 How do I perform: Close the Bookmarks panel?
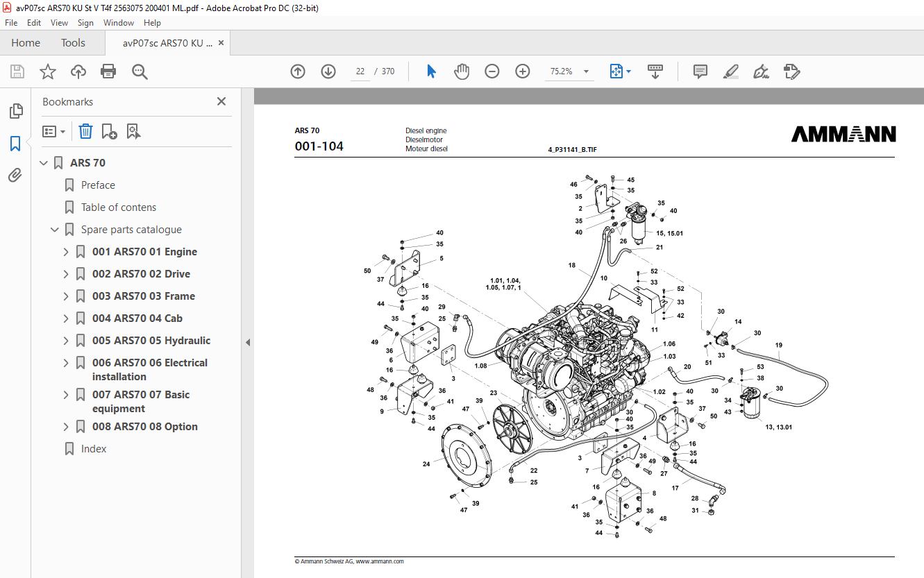coord(221,101)
